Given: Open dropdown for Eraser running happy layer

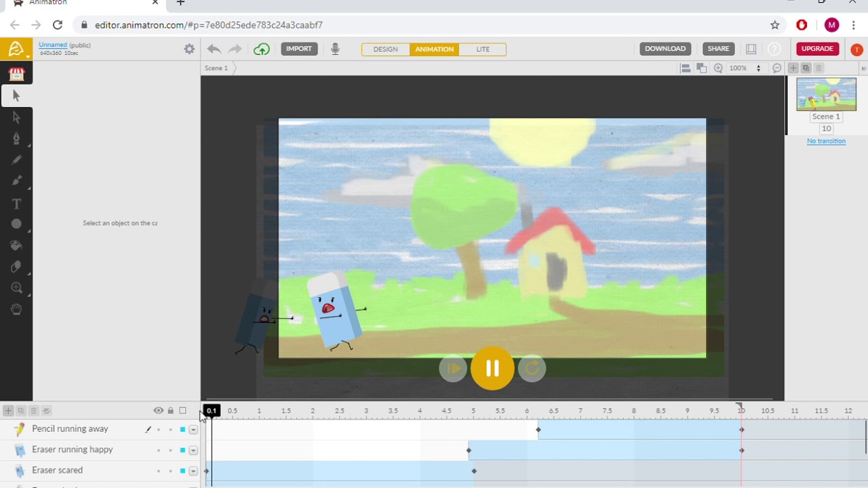Looking at the screenshot, I should [193, 450].
